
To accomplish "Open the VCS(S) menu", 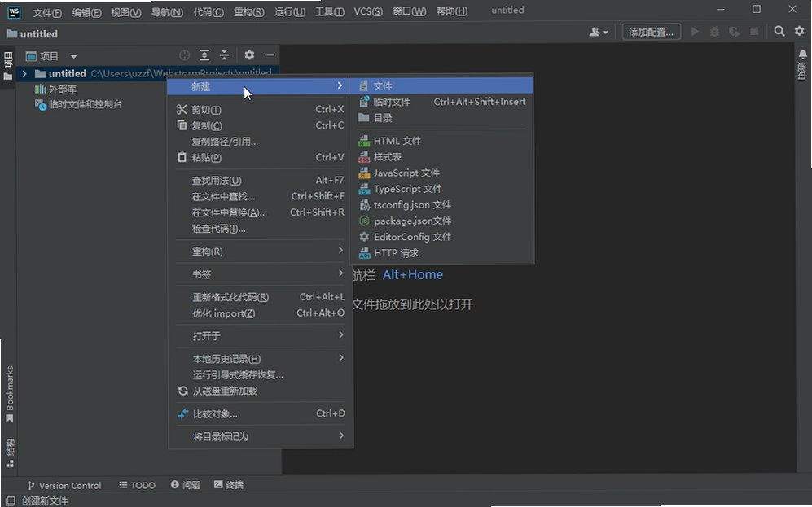I will click(x=368, y=12).
